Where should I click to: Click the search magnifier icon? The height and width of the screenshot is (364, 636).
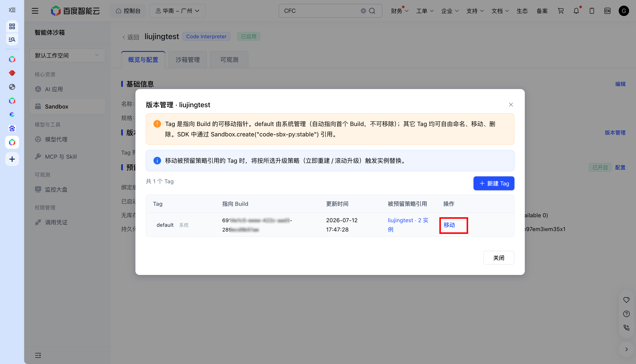(372, 11)
